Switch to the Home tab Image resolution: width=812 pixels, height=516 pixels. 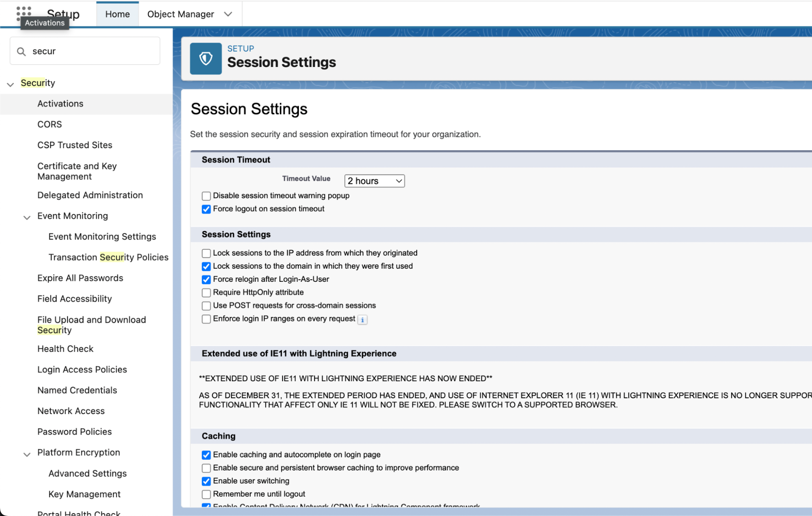point(117,14)
